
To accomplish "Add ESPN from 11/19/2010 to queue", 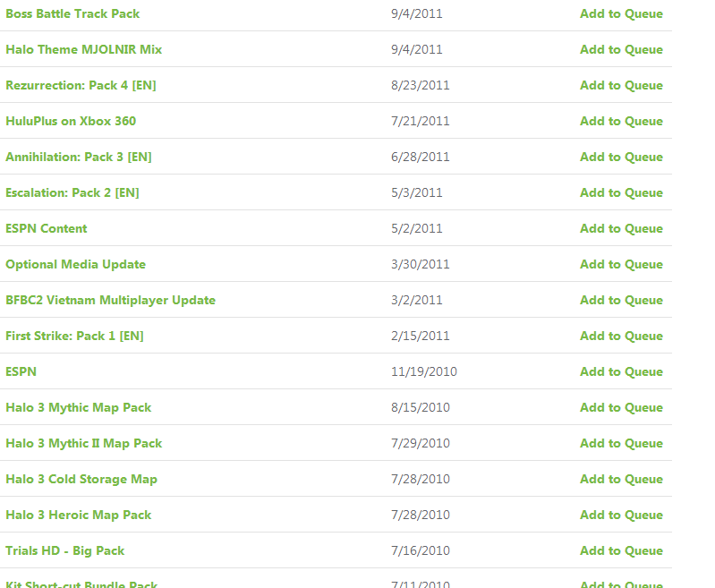I will pyautogui.click(x=621, y=371).
